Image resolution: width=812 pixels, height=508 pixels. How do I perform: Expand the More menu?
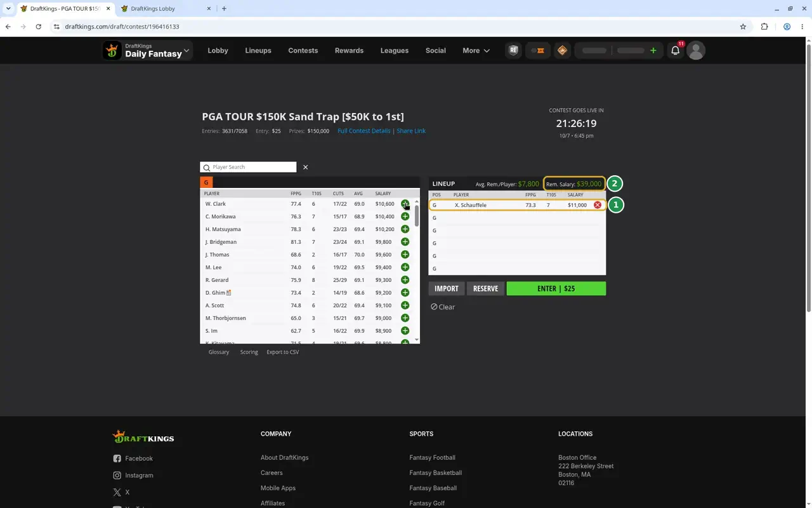[x=476, y=51]
